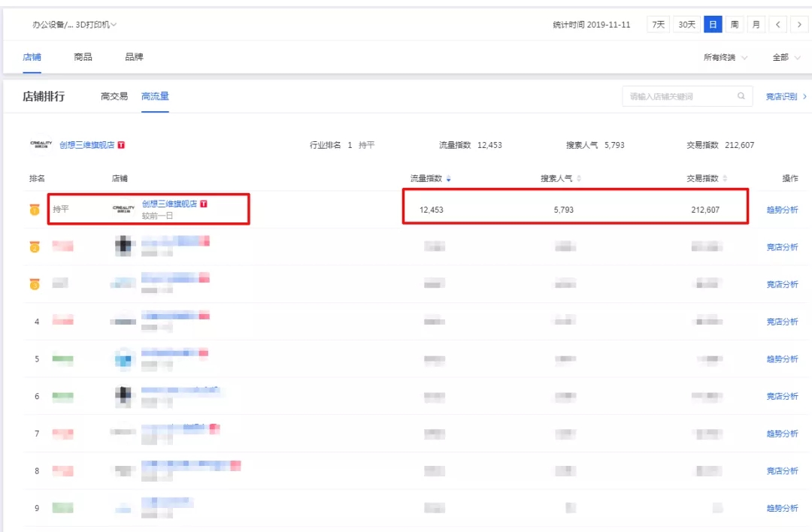The width and height of the screenshot is (812, 532).
Task: Select the 7天 time range
Action: (658, 24)
